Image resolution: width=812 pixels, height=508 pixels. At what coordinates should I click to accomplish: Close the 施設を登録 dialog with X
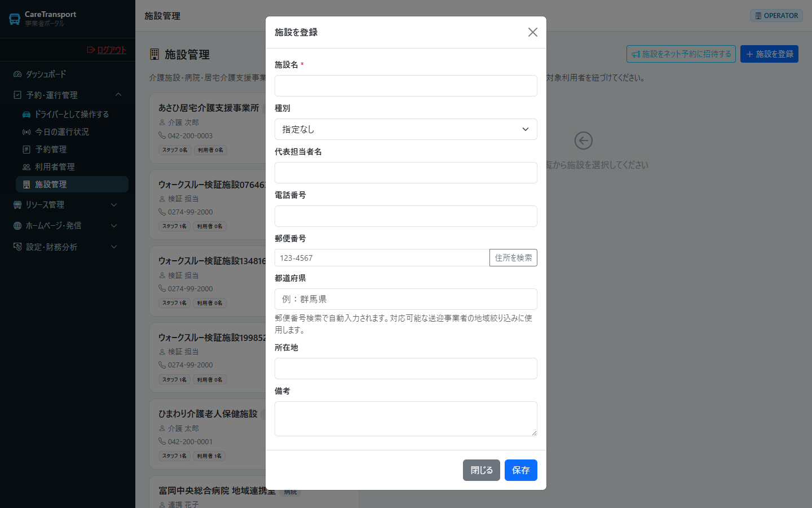533,32
